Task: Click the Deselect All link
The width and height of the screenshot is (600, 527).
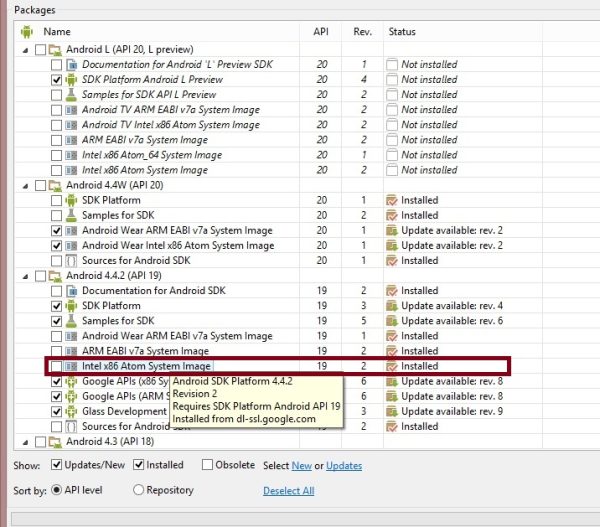Action: (288, 491)
